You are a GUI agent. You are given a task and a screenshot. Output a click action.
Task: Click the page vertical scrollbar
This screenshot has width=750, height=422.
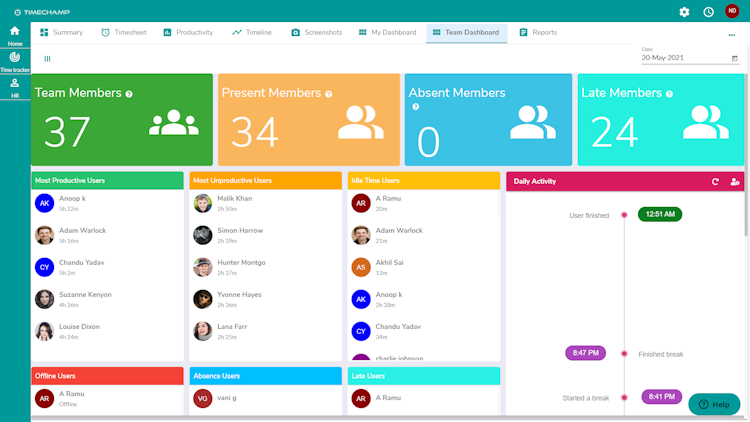747,155
